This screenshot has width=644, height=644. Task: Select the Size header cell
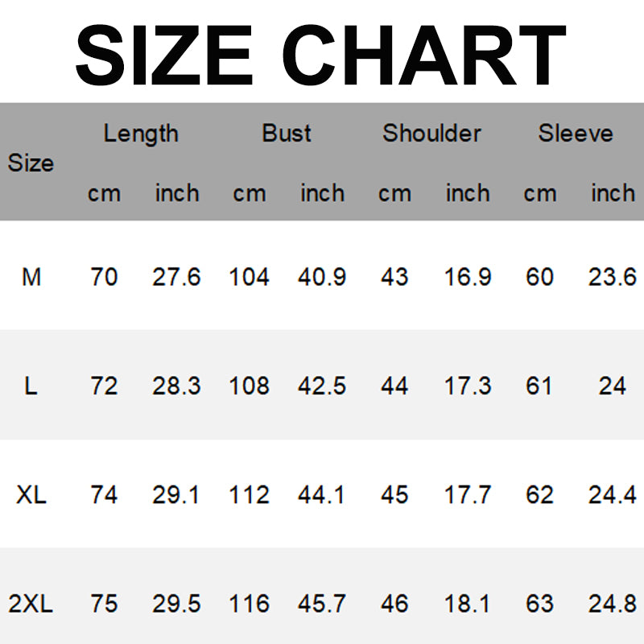(x=31, y=163)
